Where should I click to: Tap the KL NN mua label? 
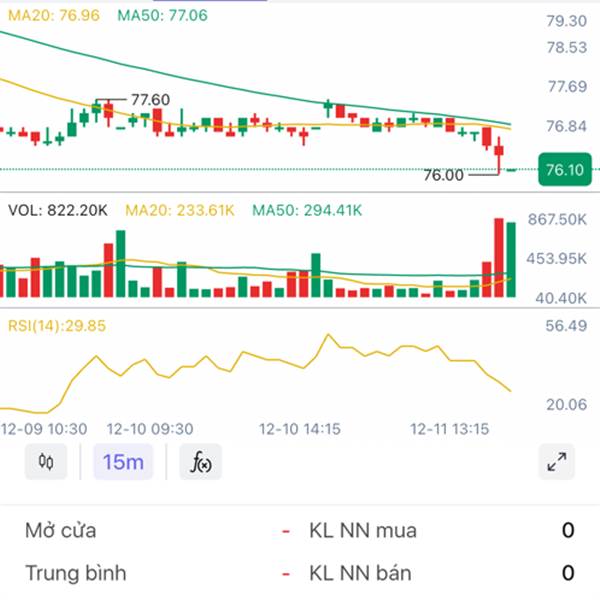pos(363,530)
